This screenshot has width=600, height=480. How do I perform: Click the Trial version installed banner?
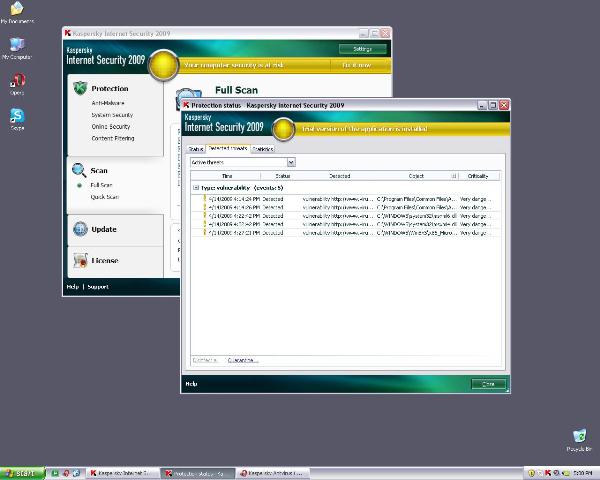coord(365,129)
